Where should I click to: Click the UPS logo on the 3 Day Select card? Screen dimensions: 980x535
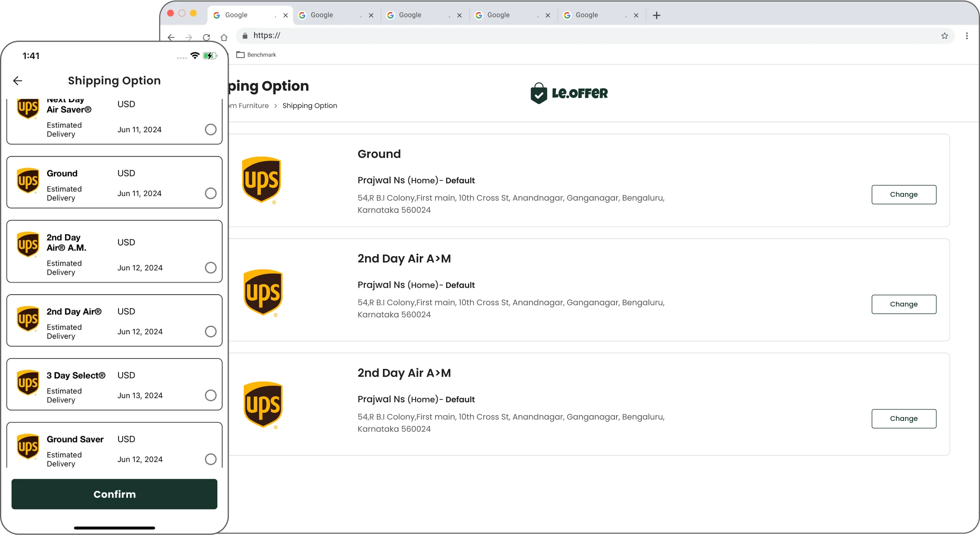tap(28, 383)
